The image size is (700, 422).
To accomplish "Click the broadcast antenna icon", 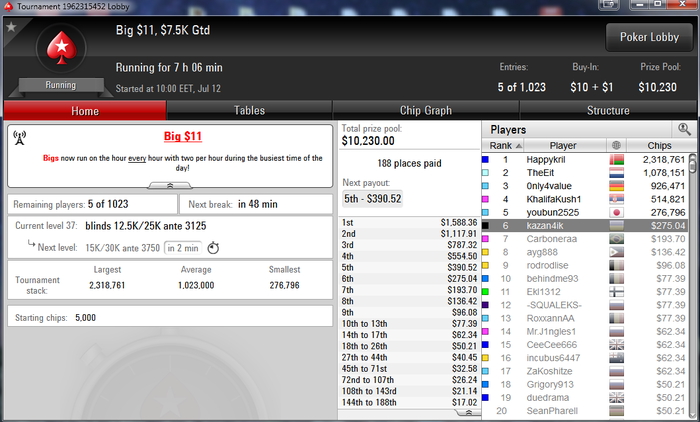I will click(20, 138).
